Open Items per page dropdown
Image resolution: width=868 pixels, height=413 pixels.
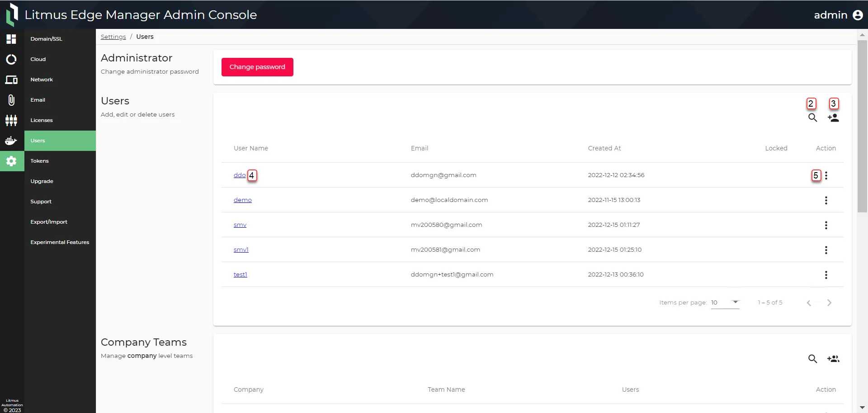(725, 303)
